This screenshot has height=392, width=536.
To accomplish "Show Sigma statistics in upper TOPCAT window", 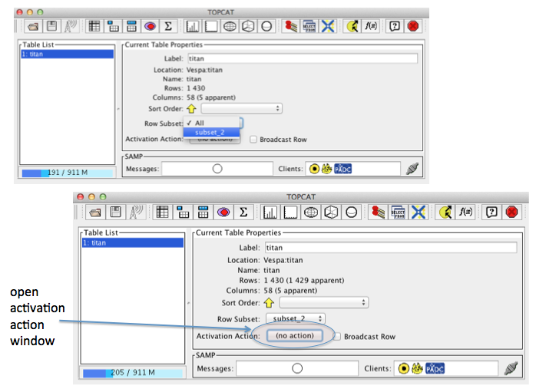I will pyautogui.click(x=168, y=26).
